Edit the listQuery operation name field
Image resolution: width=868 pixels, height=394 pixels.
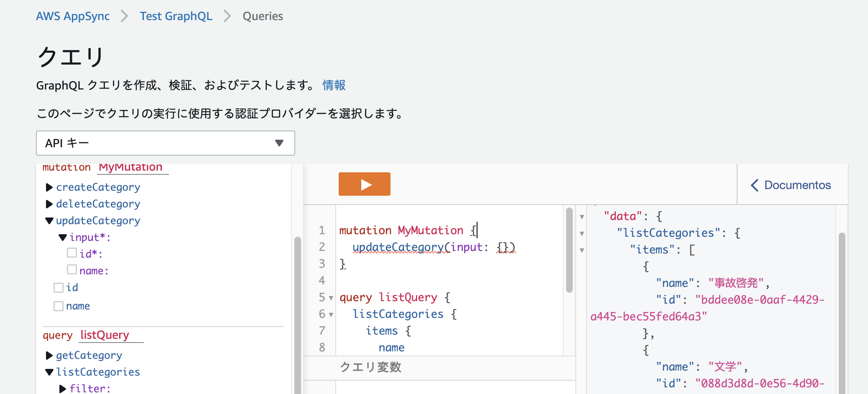pyautogui.click(x=112, y=335)
